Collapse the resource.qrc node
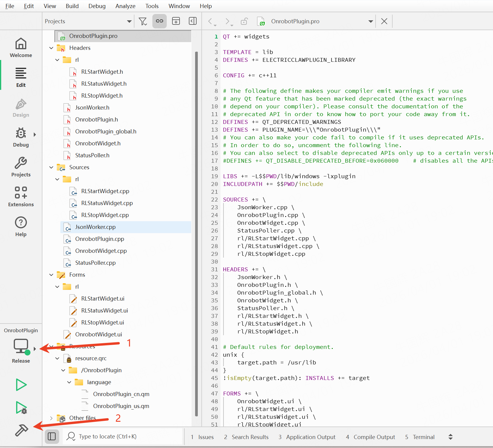This screenshot has height=448, width=493. [x=57, y=358]
